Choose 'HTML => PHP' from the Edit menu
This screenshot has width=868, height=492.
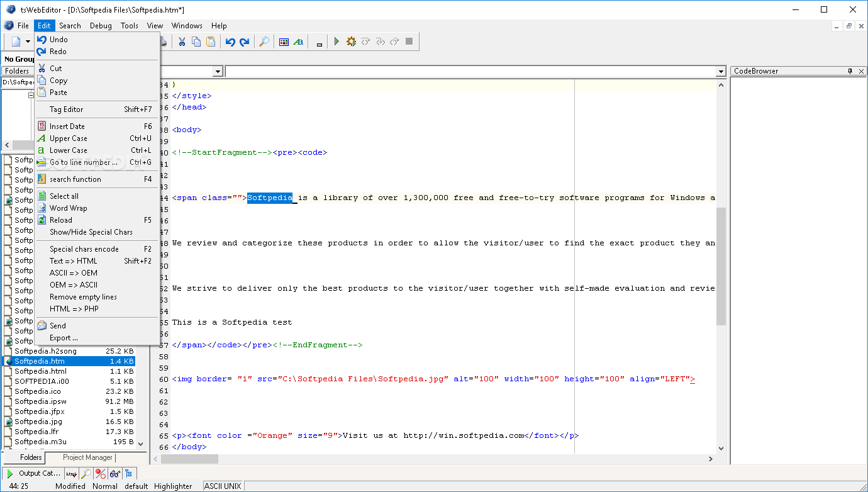97,309
